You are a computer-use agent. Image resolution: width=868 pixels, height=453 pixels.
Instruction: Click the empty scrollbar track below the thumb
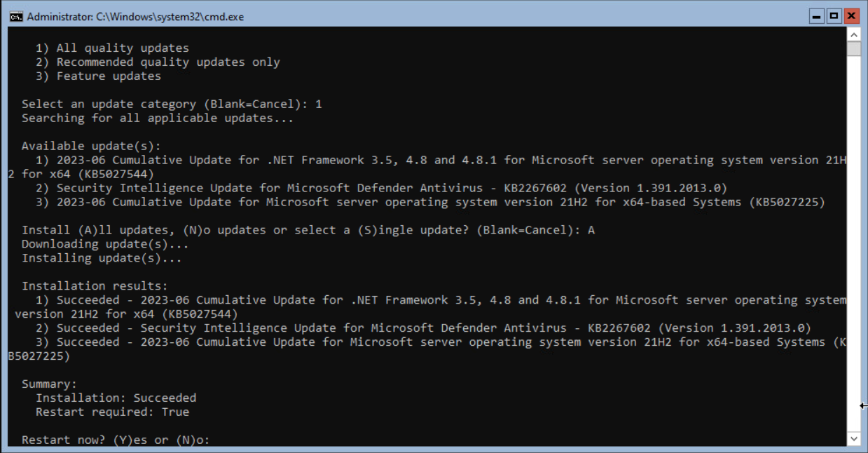(853, 244)
